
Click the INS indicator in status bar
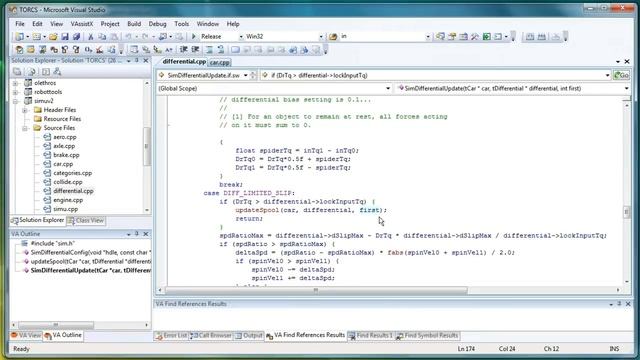click(x=614, y=349)
